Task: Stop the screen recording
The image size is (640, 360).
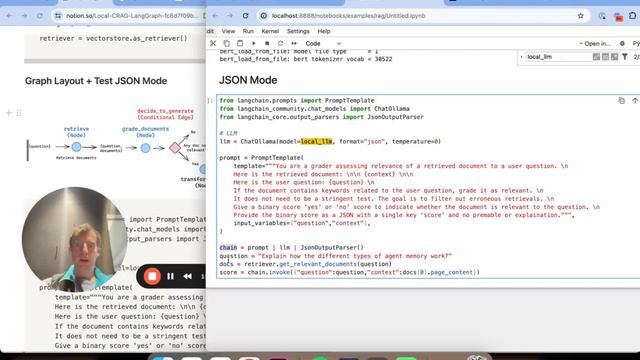Action: (152, 276)
